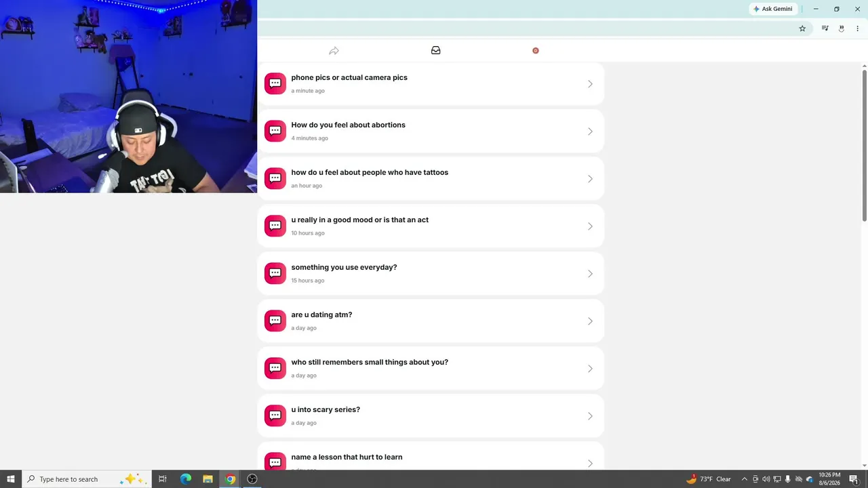868x488 pixels.
Task: Expand chevron for the tattoos question
Action: (590, 179)
